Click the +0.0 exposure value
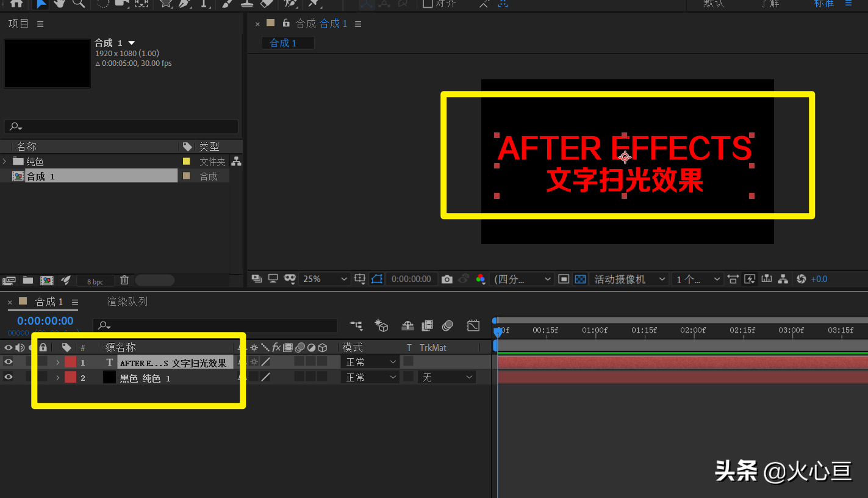Screen dimensions: 868x498 click(819, 279)
